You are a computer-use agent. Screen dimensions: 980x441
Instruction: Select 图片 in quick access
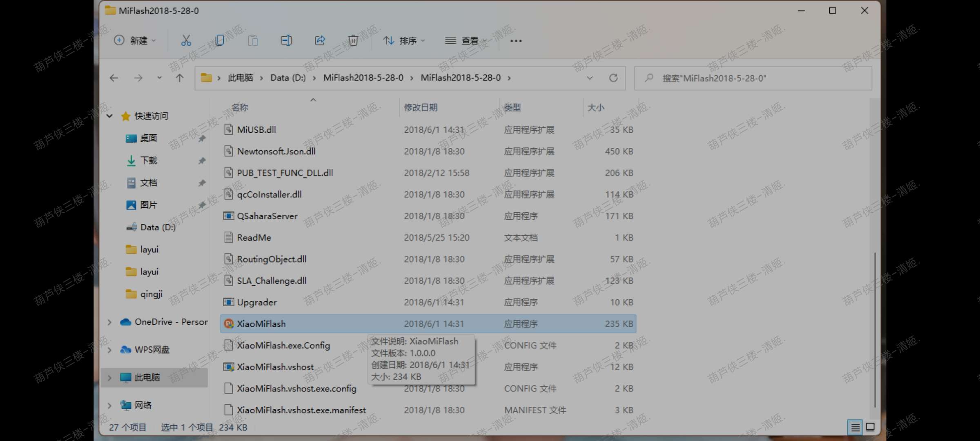148,205
